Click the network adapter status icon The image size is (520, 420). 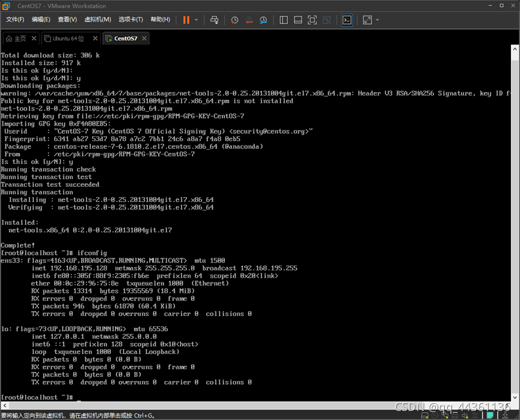tap(445, 415)
